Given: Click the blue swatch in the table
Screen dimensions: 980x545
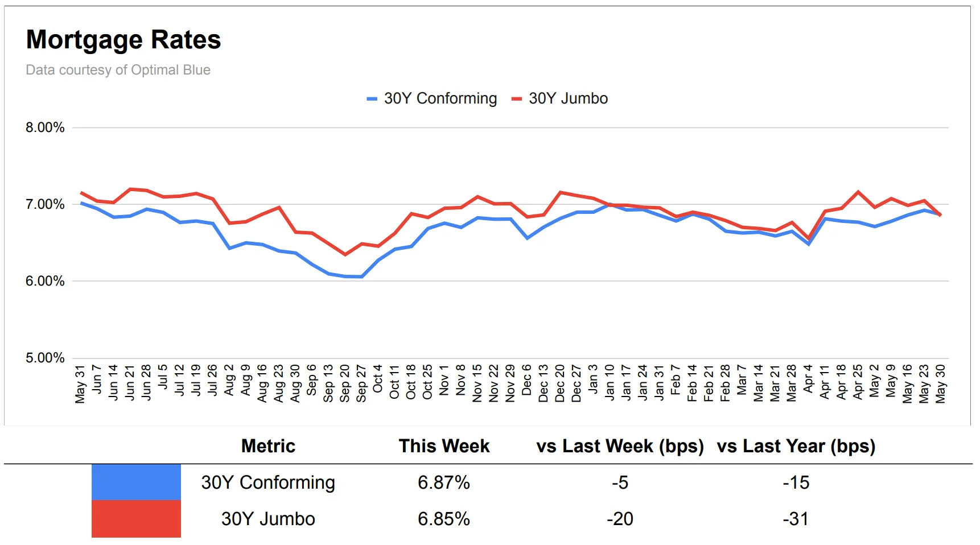Looking at the screenshot, I should (x=136, y=482).
